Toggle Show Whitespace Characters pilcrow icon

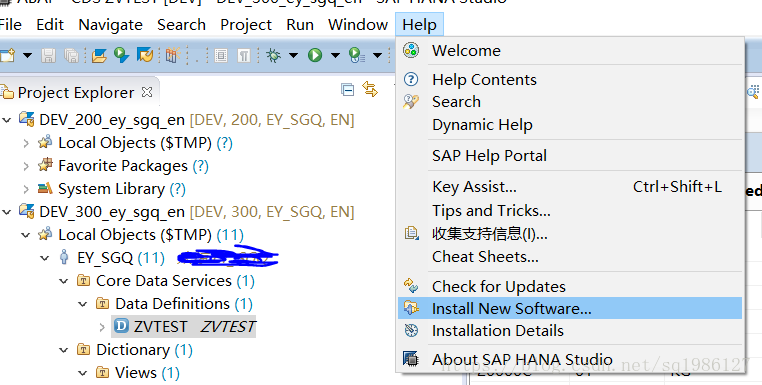(x=244, y=56)
